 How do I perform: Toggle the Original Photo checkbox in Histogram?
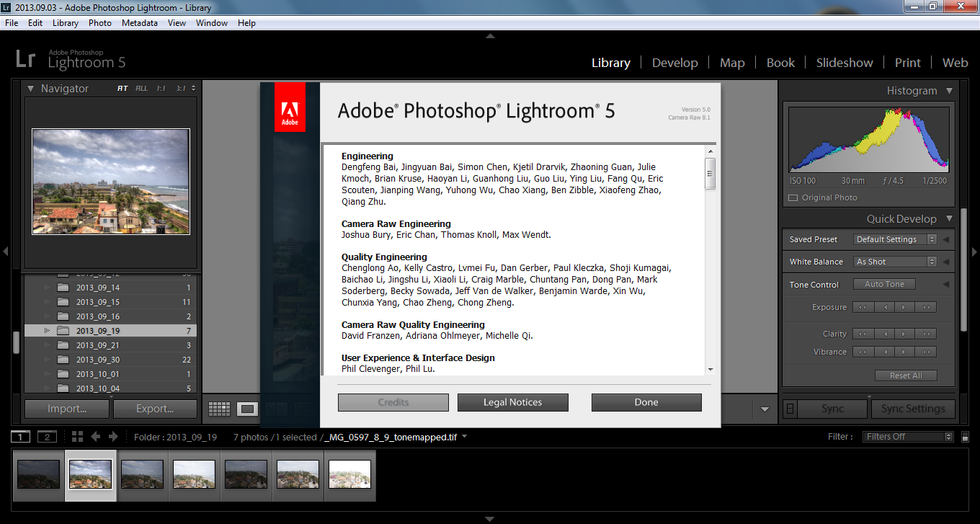(793, 197)
